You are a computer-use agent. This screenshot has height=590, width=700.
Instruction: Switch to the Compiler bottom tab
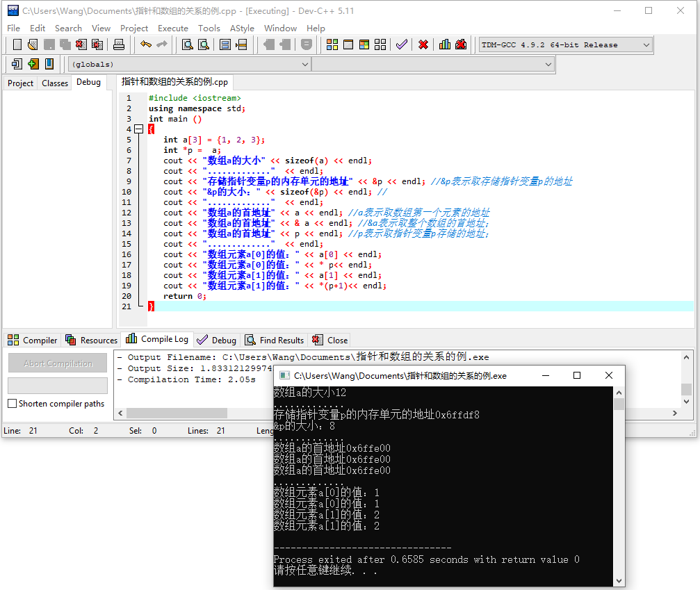pos(33,340)
